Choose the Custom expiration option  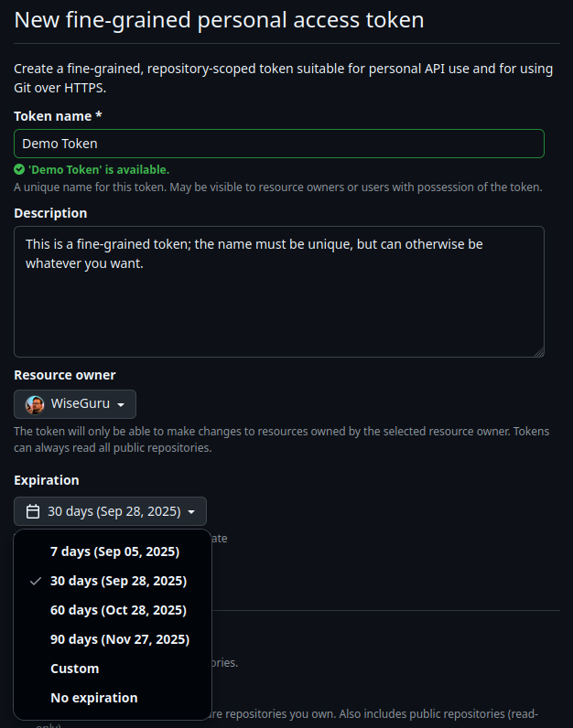pos(74,669)
